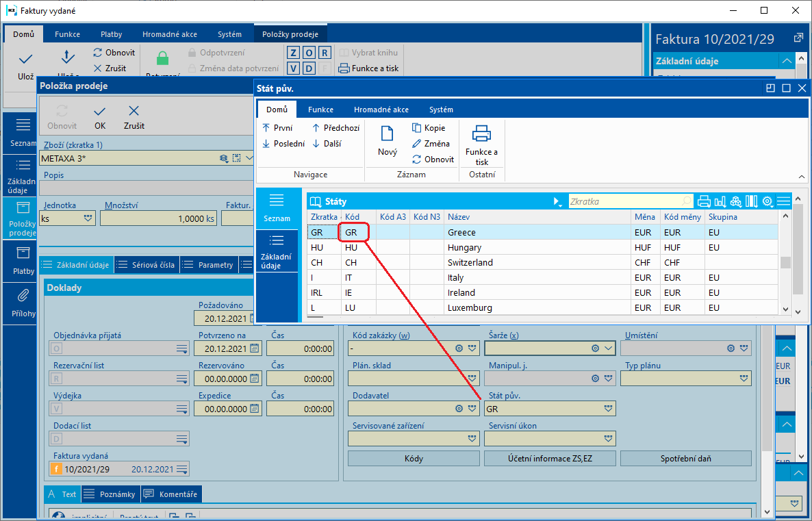Go to Poslední record in Stát pův.
812x521 pixels.
click(x=283, y=144)
